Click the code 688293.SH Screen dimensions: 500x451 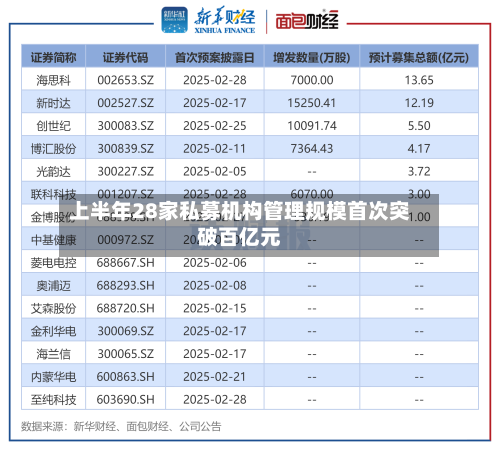126,286
